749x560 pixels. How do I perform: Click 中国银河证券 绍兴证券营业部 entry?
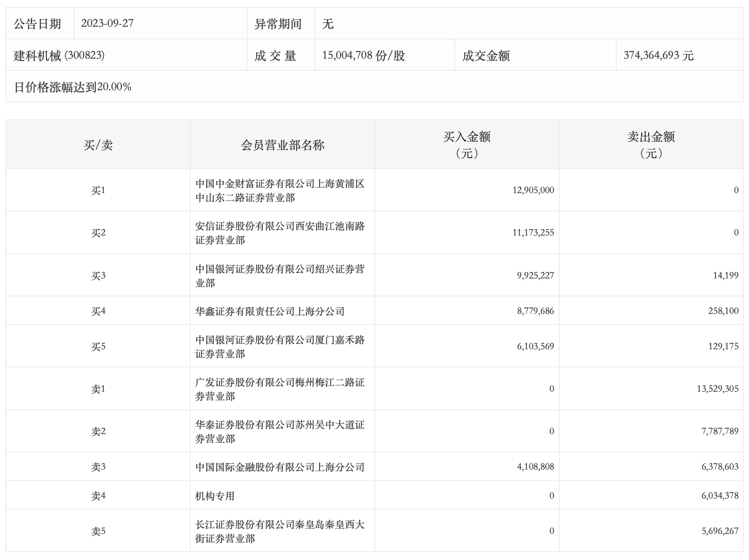coord(280,276)
